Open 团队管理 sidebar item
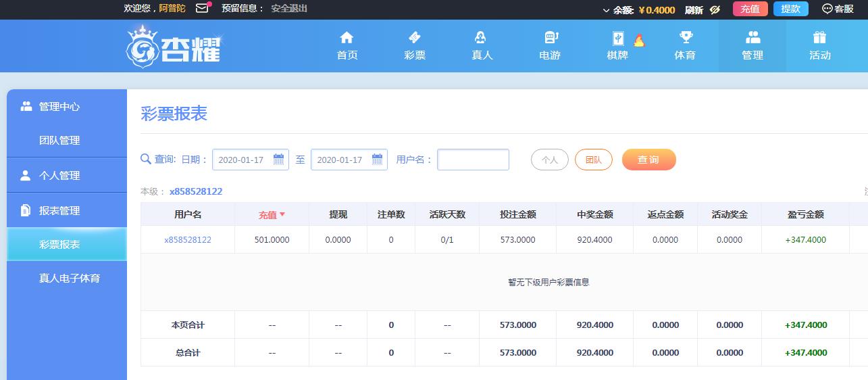 click(59, 141)
